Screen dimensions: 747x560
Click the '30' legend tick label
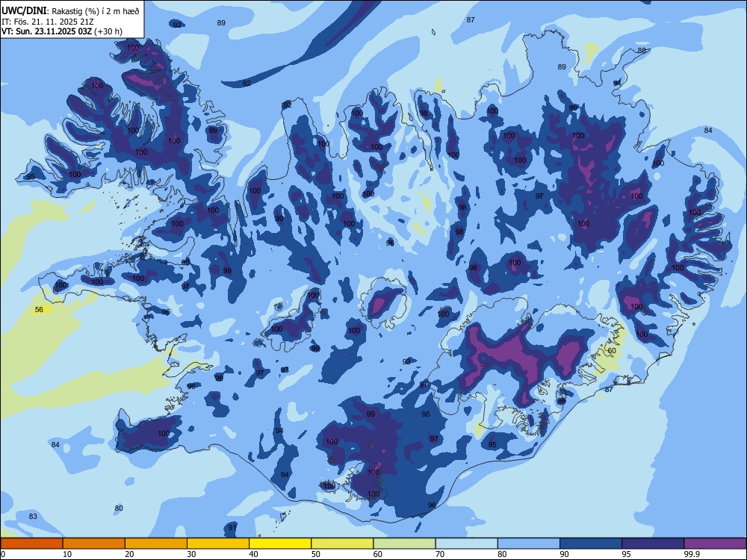[191, 554]
